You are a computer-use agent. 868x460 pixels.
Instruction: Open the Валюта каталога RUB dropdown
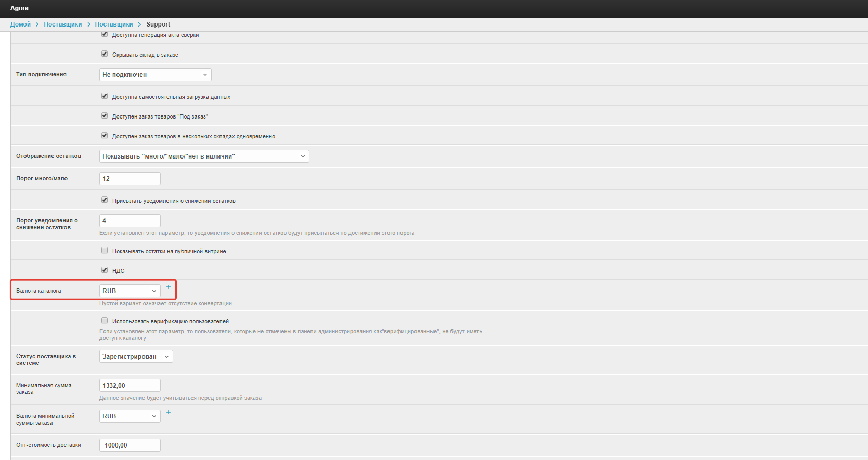(x=129, y=291)
